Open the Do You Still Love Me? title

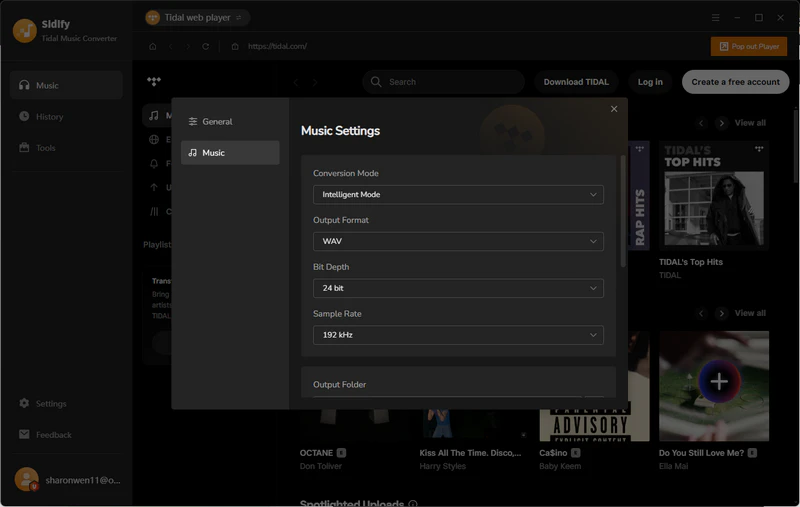(701, 453)
